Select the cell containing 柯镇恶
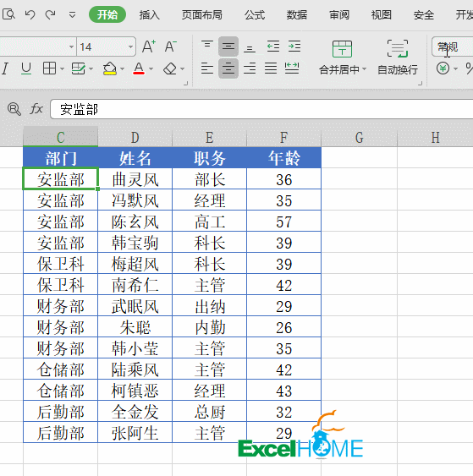 (x=135, y=391)
